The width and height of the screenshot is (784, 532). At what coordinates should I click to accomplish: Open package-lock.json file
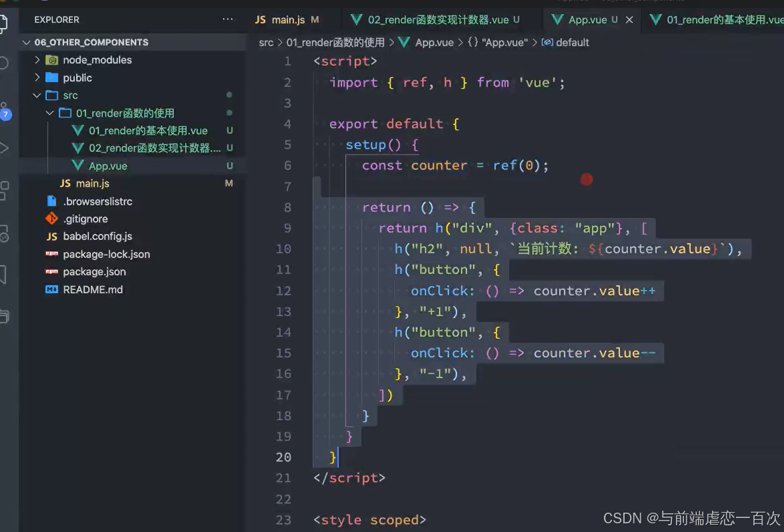[107, 255]
